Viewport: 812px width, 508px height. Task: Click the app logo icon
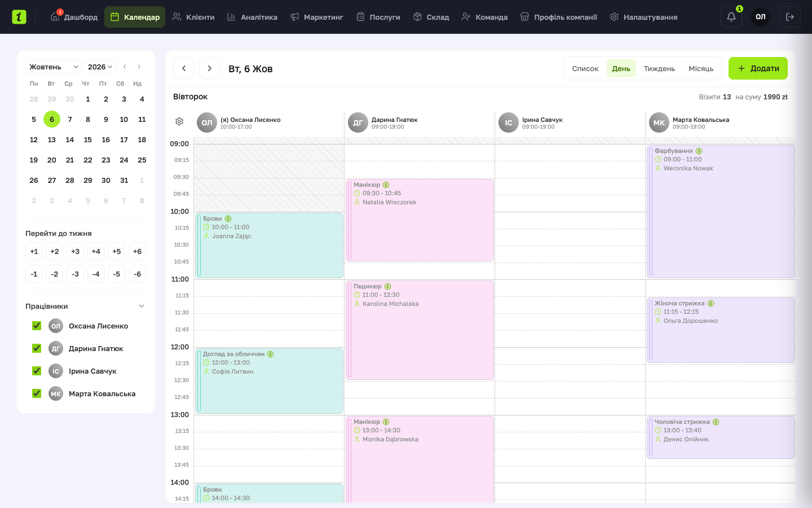pos(19,17)
